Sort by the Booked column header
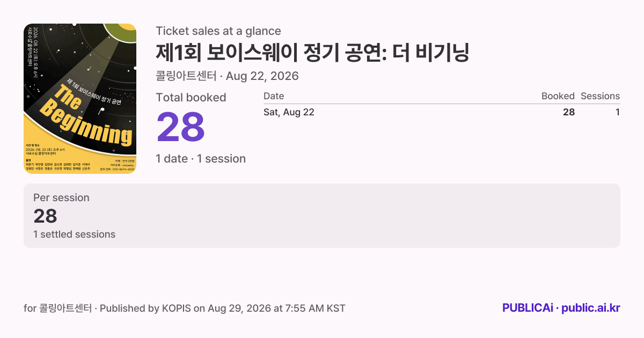The height and width of the screenshot is (338, 644). point(558,96)
